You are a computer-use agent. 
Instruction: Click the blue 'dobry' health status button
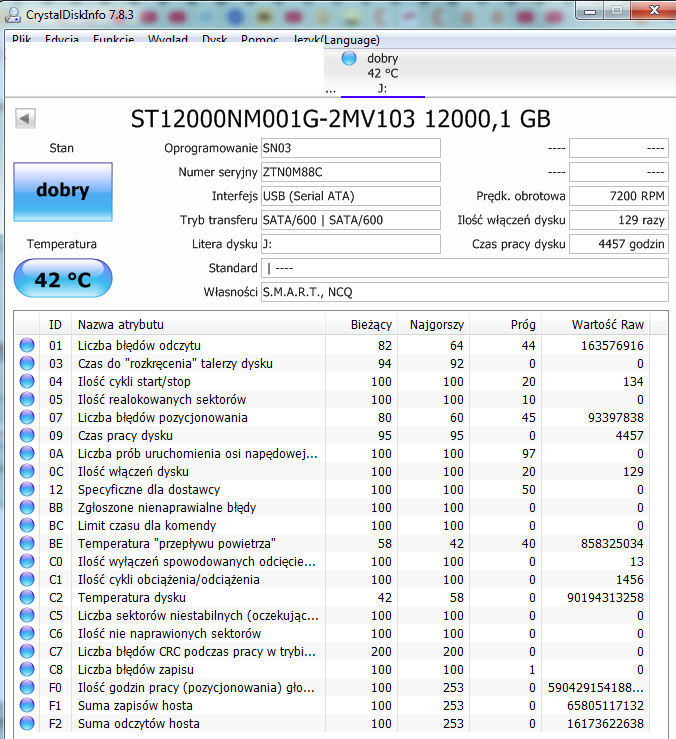coord(63,192)
